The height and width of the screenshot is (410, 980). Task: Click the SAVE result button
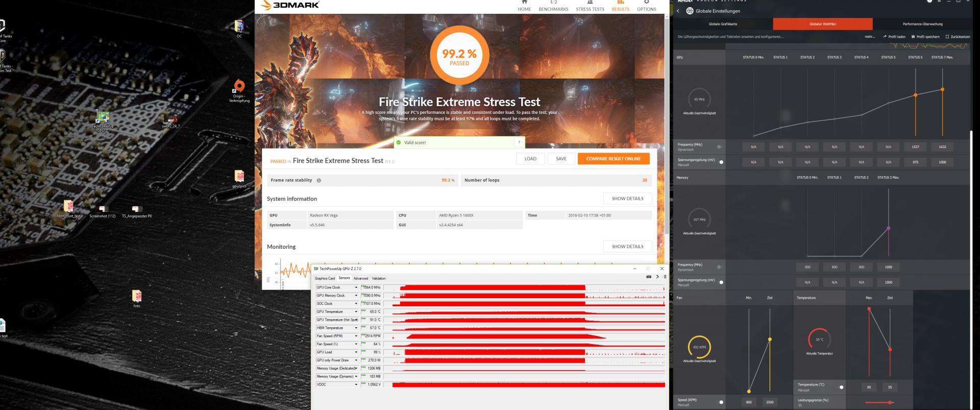tap(561, 159)
